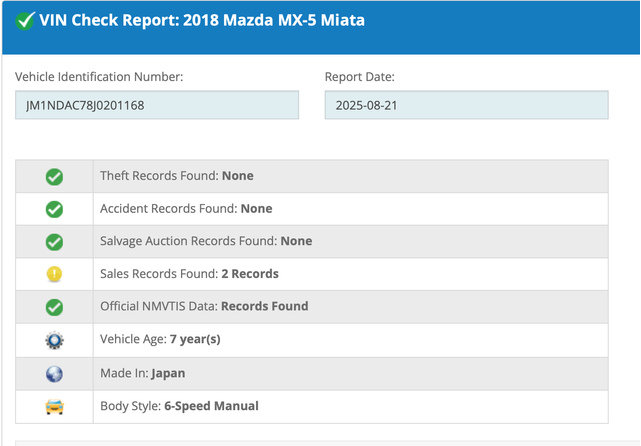
Task: Click the Theft Records green check icon
Action: point(55,176)
